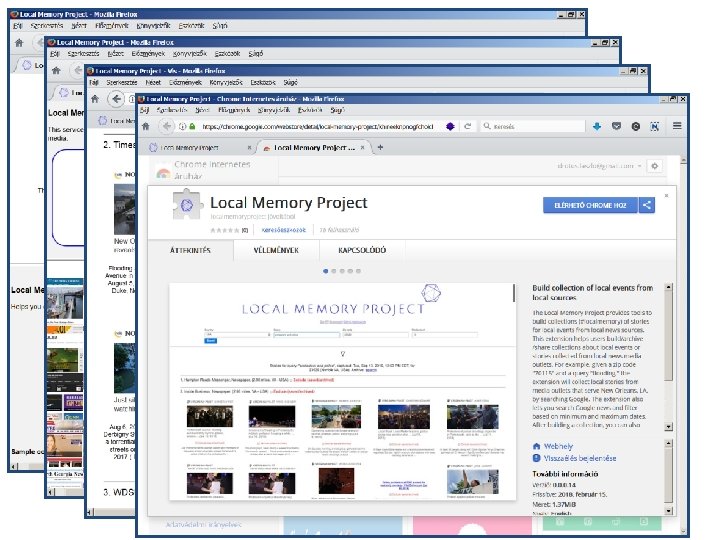This screenshot has height=540, width=720.
Task: Click back arrow in the third Firefox window
Action: point(117,99)
